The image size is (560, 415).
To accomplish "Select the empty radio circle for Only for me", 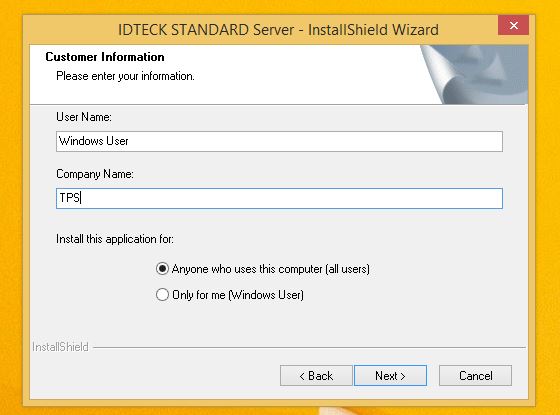I will coord(162,295).
